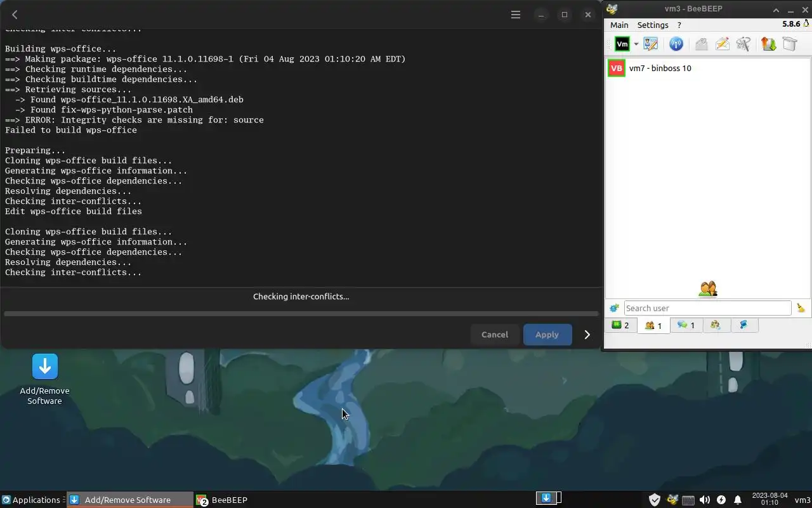Click the toolbar drag handle left of Vm
The width and height of the screenshot is (812, 508).
610,44
